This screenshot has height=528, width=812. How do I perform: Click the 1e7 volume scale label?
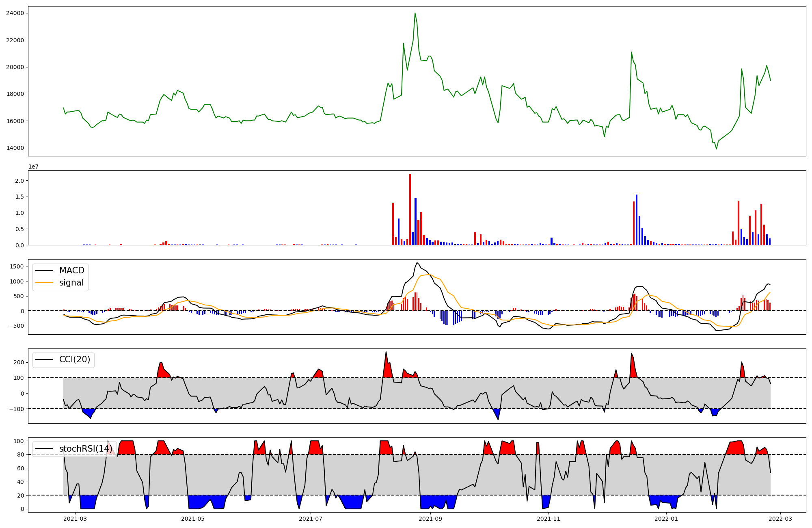33,167
